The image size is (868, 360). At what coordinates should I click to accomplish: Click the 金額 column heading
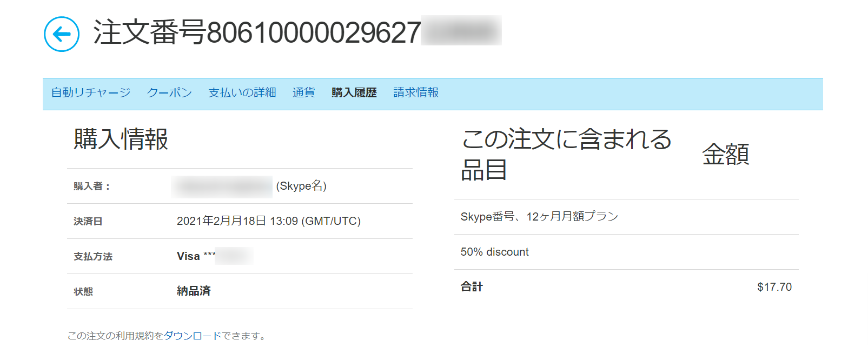726,155
